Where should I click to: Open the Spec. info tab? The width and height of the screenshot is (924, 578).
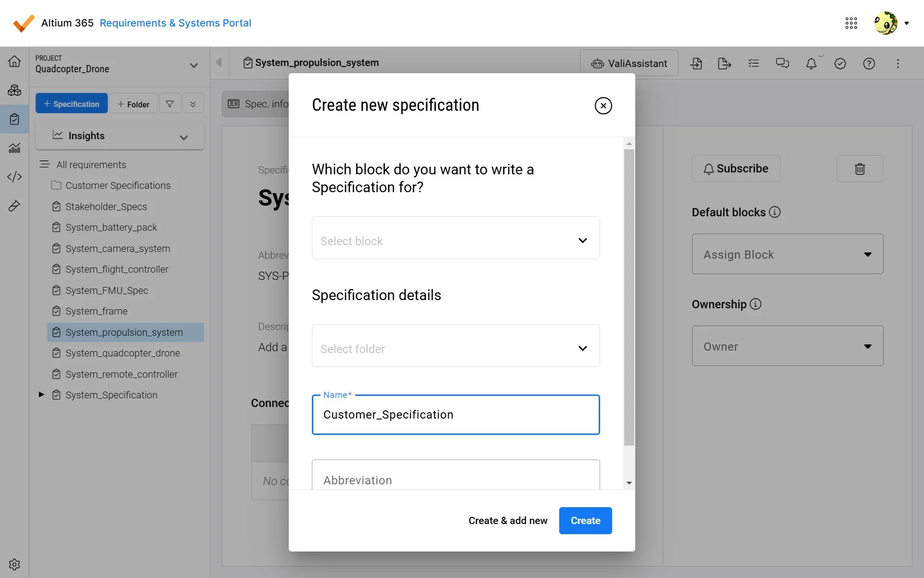tap(257, 104)
